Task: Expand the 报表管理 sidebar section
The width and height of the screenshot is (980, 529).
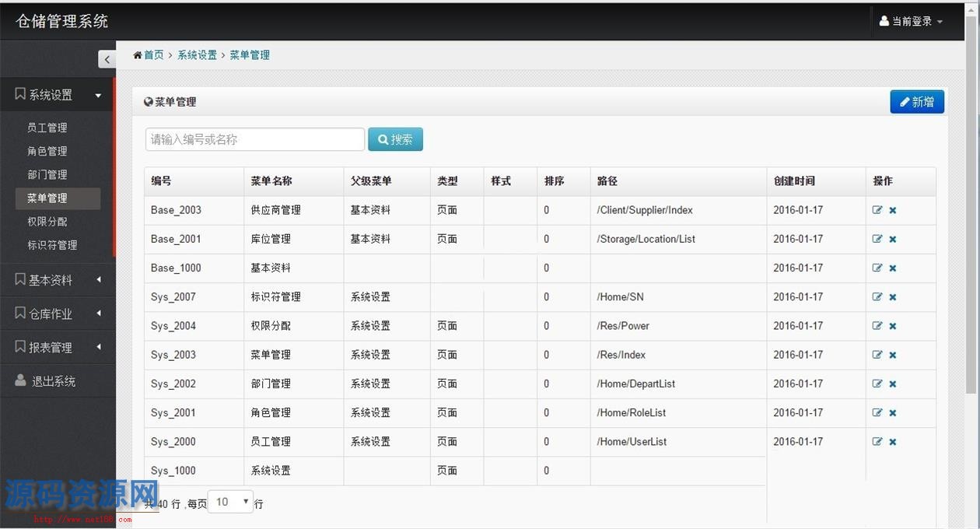Action: [58, 348]
